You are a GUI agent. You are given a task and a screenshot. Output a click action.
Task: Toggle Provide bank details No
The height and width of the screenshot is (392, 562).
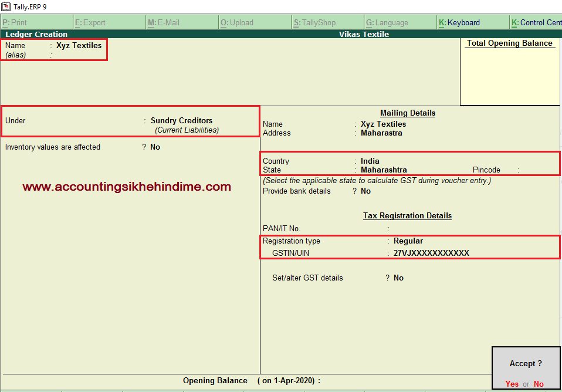365,191
